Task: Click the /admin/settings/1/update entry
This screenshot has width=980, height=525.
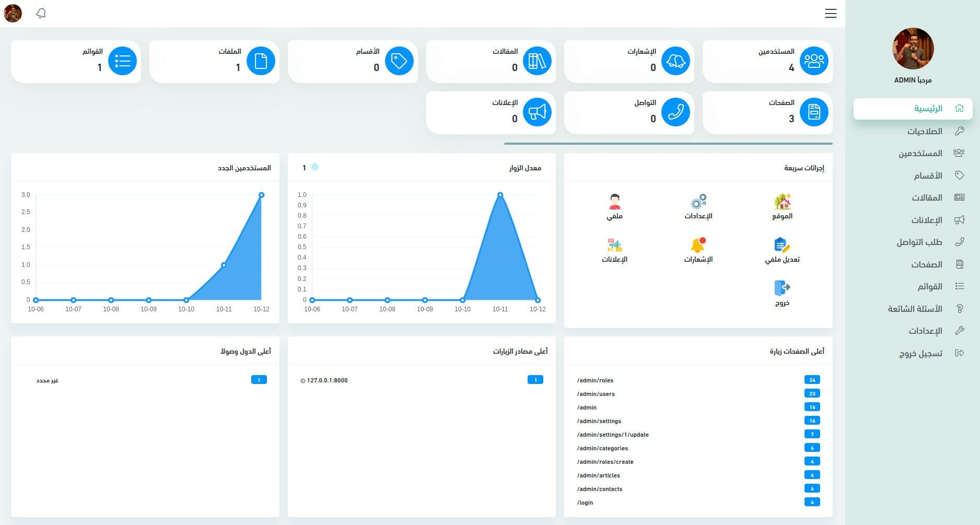Action: [x=613, y=435]
